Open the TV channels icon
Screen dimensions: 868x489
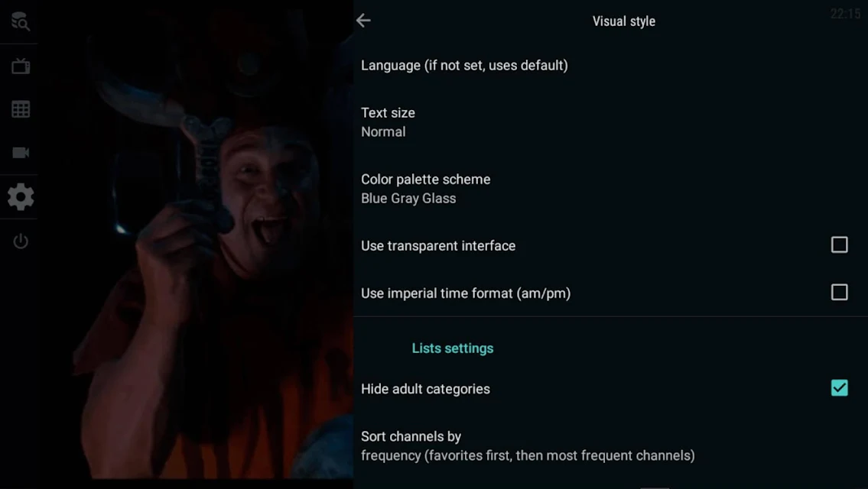click(x=21, y=66)
